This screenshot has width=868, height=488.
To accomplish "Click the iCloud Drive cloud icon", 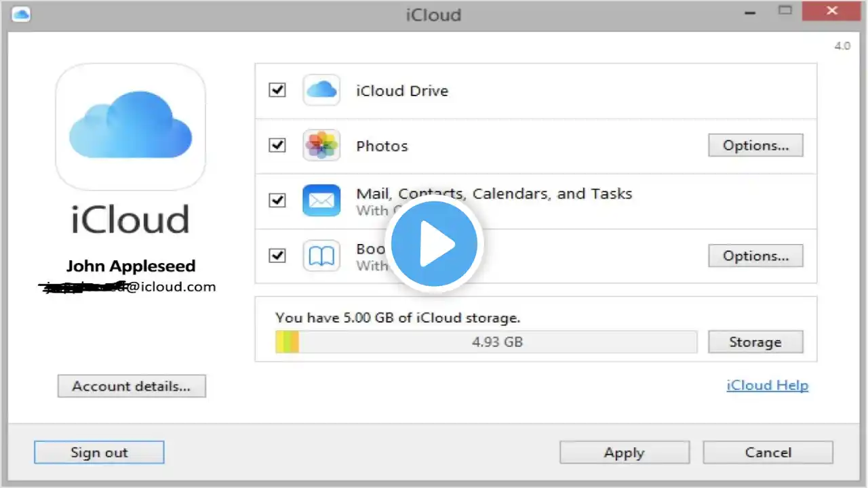I will (x=321, y=90).
